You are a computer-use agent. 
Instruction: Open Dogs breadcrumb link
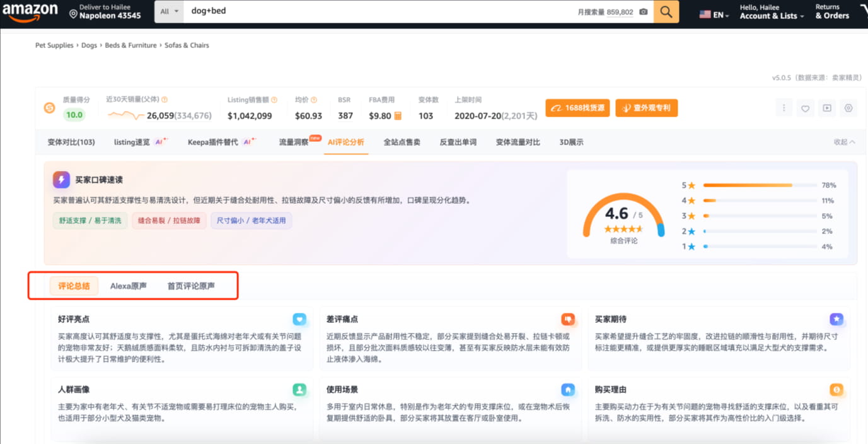click(x=89, y=45)
